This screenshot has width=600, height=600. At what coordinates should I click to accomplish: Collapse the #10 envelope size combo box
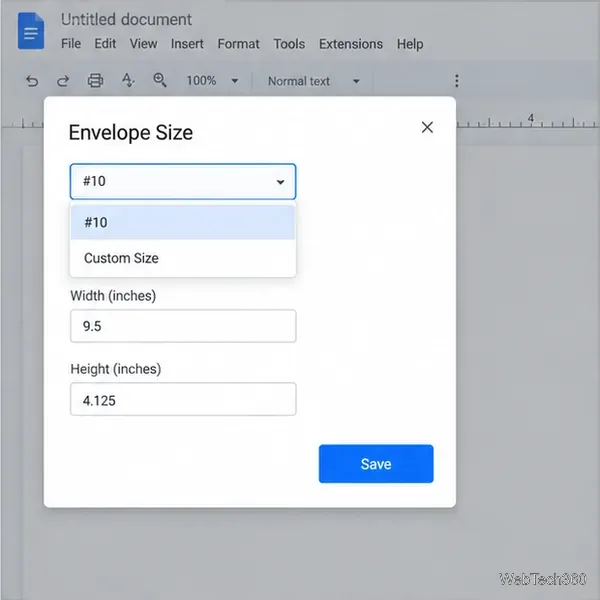(183, 181)
